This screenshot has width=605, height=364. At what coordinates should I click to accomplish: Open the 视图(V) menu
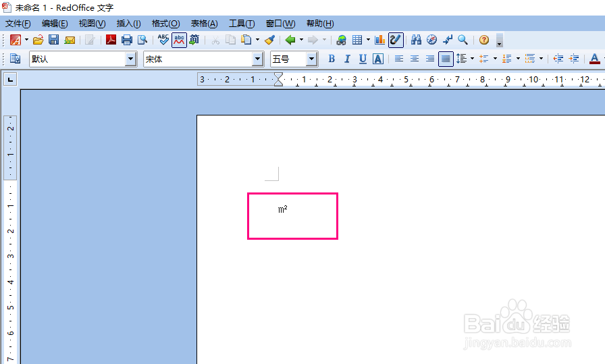pyautogui.click(x=93, y=24)
